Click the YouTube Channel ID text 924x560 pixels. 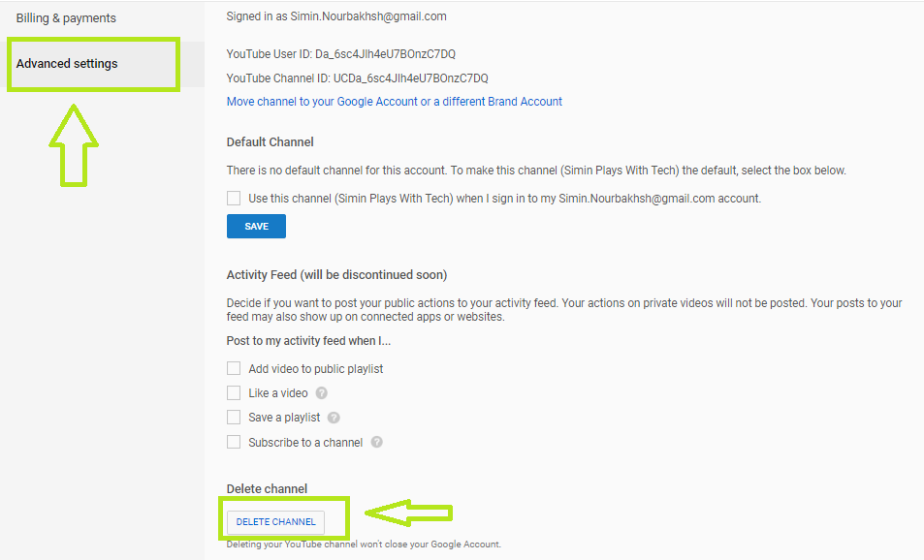click(357, 78)
